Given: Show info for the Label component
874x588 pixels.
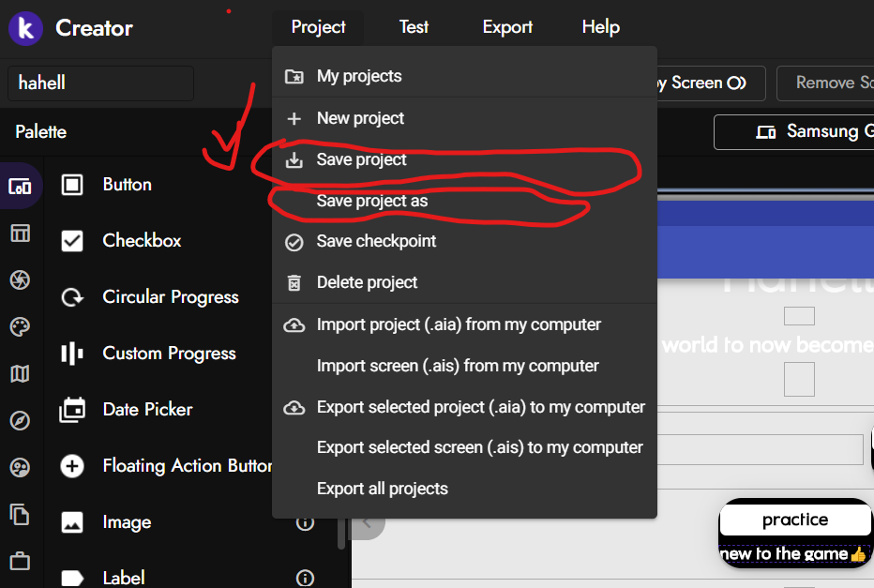Looking at the screenshot, I should point(305,578).
